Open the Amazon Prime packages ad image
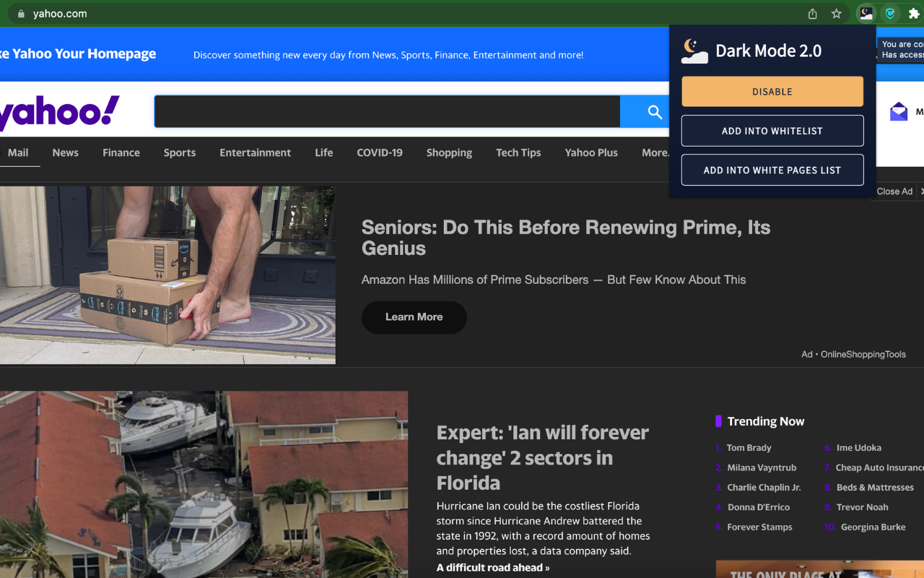This screenshot has width=924, height=578. coord(167,275)
